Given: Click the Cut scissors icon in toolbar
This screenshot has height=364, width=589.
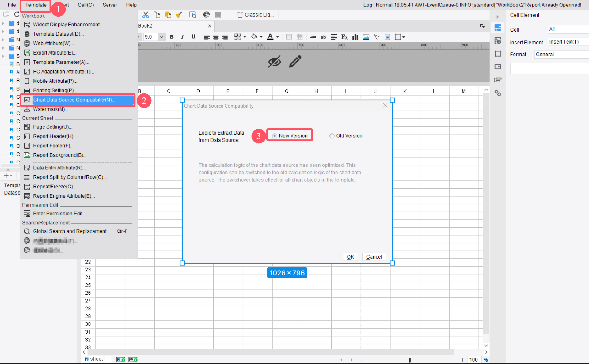Looking at the screenshot, I should pos(146,15).
